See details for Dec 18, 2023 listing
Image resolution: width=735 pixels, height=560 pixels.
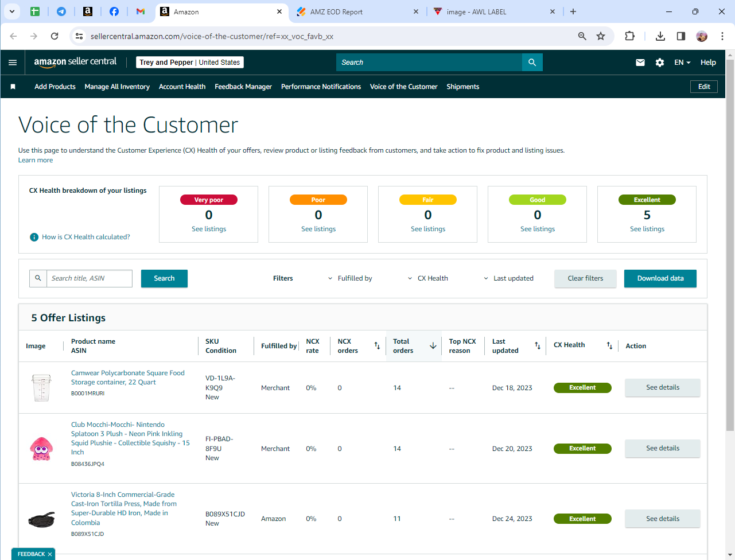click(662, 387)
